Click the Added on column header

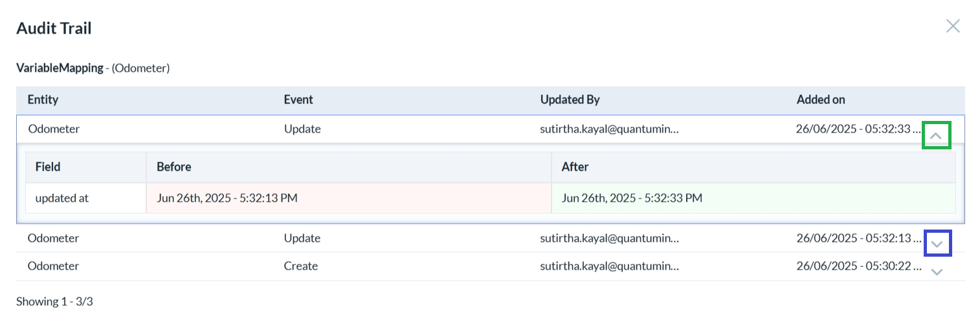coord(821,100)
